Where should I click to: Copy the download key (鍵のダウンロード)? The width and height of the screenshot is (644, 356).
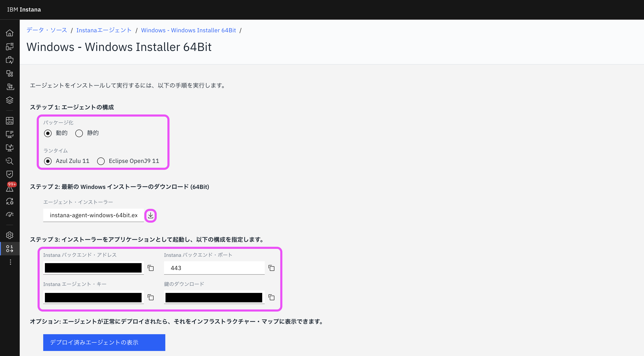(271, 297)
